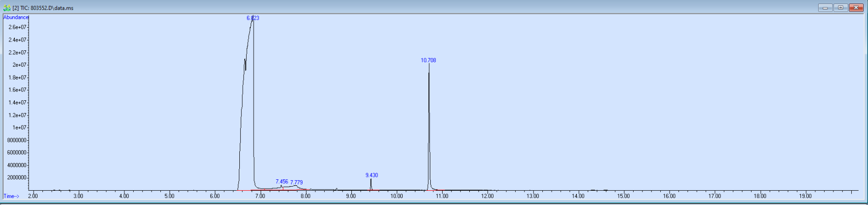Click the Time--> axis label
868x205 pixels.
click(x=11, y=196)
